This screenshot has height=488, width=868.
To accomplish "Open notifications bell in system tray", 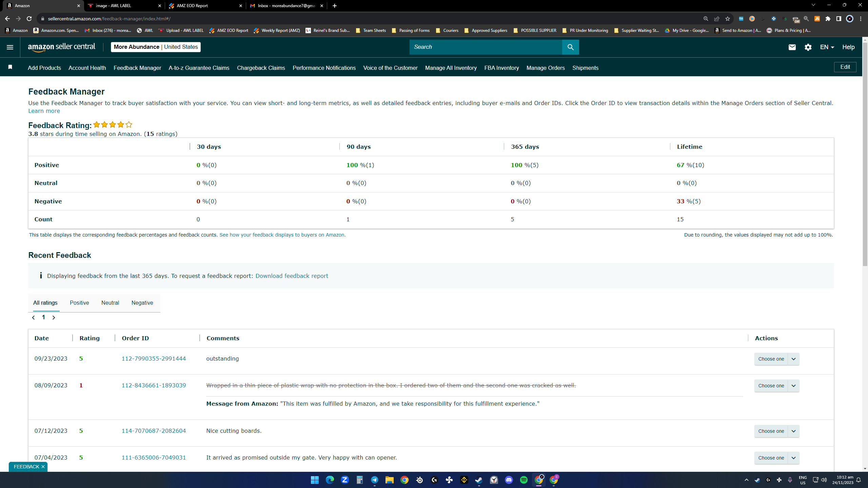I will 859,480.
